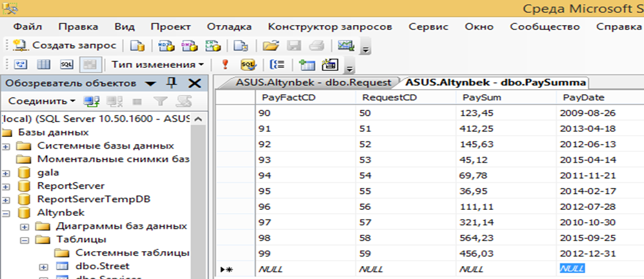The image size is (644, 279).
Task: Open the Вид menu
Action: pos(125,27)
